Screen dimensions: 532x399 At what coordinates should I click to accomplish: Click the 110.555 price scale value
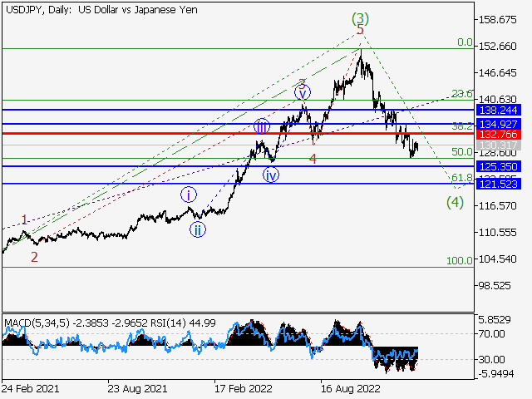tap(497, 233)
